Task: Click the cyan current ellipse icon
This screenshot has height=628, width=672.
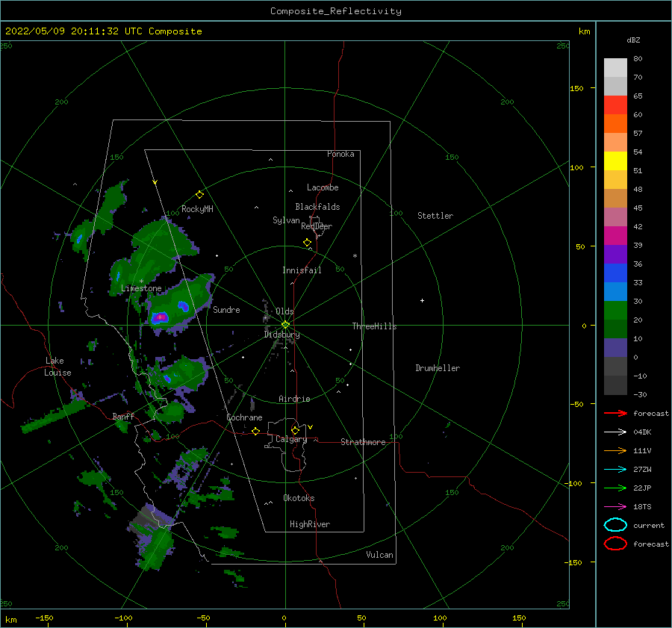Action: pyautogui.click(x=615, y=525)
